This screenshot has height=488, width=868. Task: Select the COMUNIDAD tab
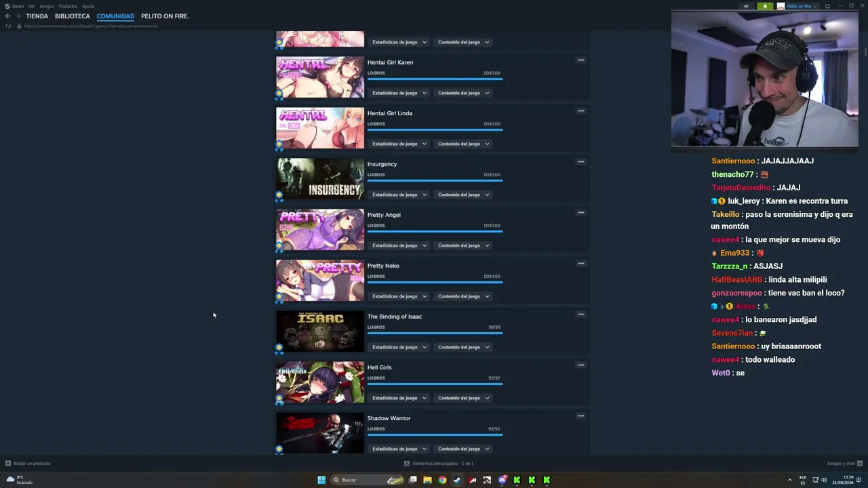(115, 16)
